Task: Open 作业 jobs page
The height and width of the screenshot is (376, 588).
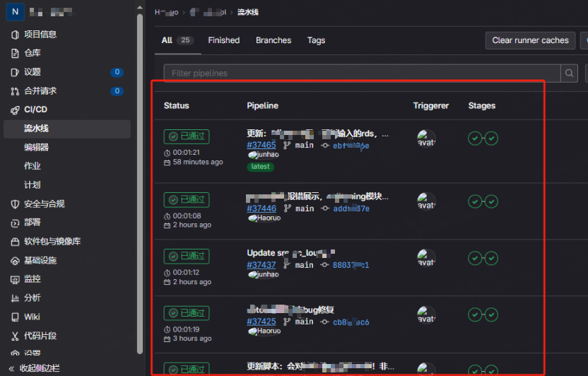Action: (33, 166)
